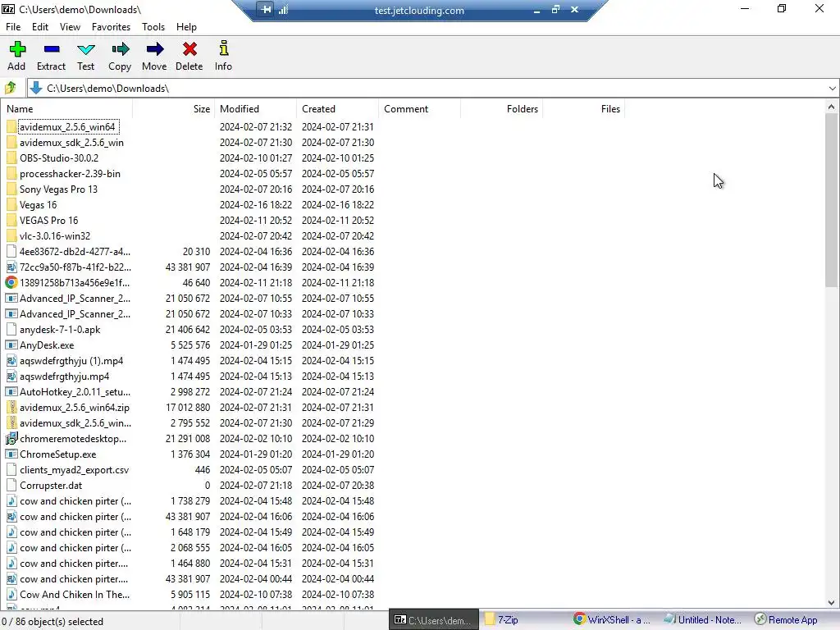Click the red Delete toolbar icon
This screenshot has height=630, width=840.
(x=189, y=49)
